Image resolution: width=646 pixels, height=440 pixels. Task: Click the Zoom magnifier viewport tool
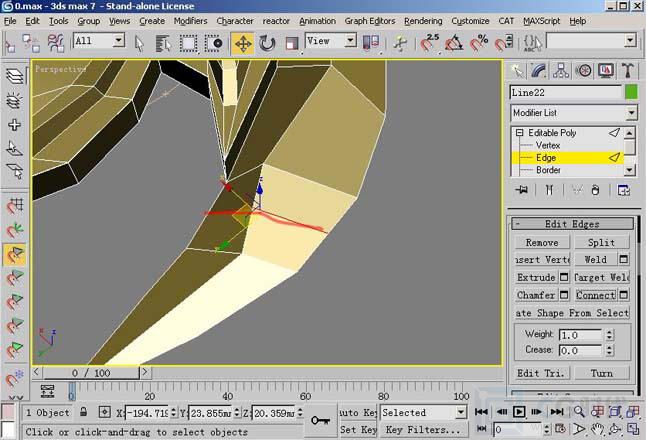click(579, 412)
